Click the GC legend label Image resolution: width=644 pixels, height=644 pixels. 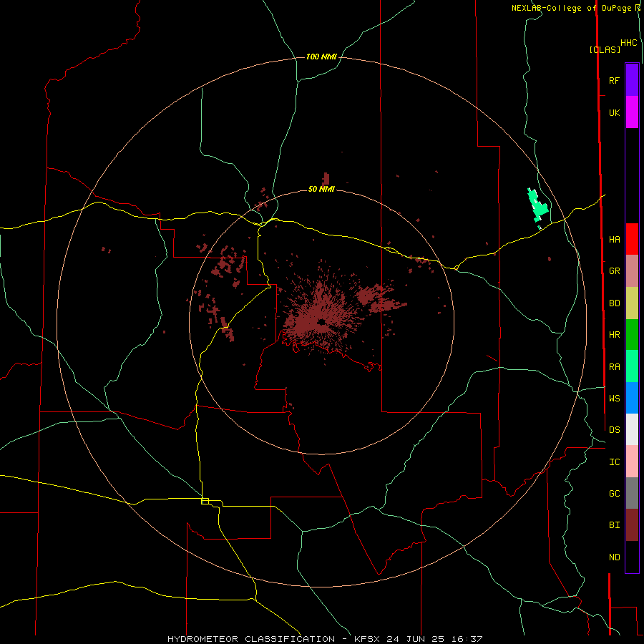coord(614,493)
